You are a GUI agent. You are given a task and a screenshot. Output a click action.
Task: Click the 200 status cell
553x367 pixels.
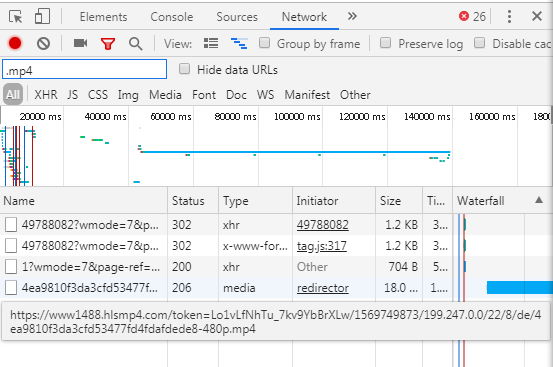(182, 267)
